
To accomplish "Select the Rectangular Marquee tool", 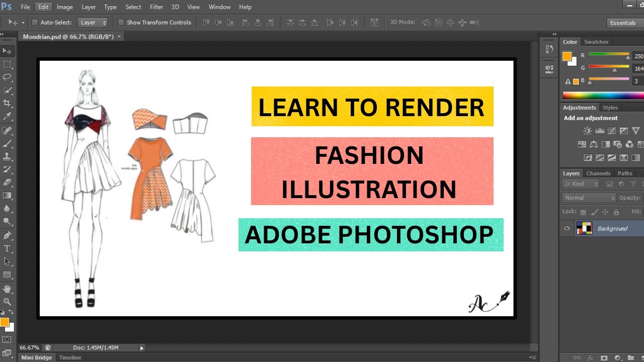I will [x=7, y=64].
